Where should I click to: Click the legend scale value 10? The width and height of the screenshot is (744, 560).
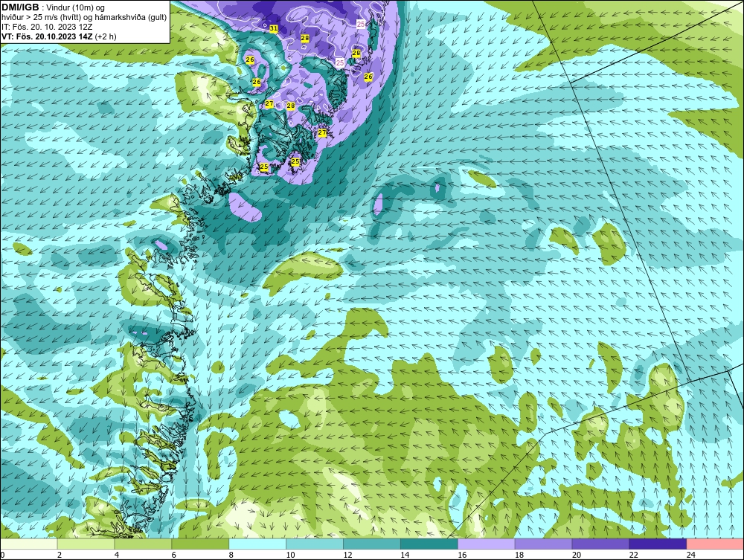pyautogui.click(x=290, y=555)
